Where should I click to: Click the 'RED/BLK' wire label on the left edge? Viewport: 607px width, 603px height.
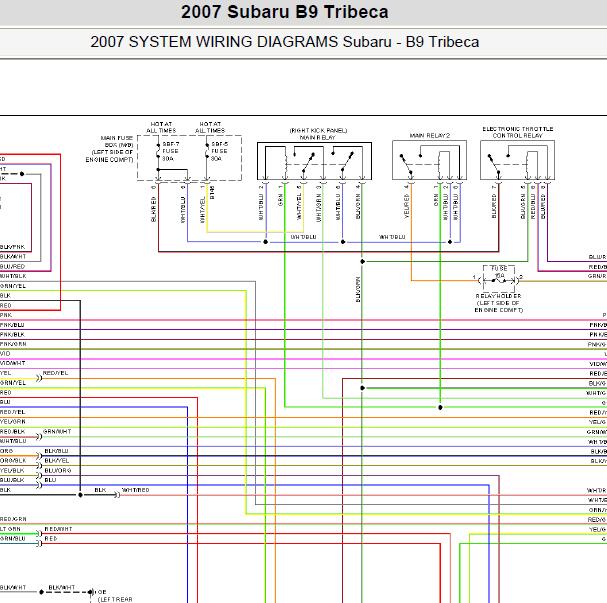coord(12,431)
